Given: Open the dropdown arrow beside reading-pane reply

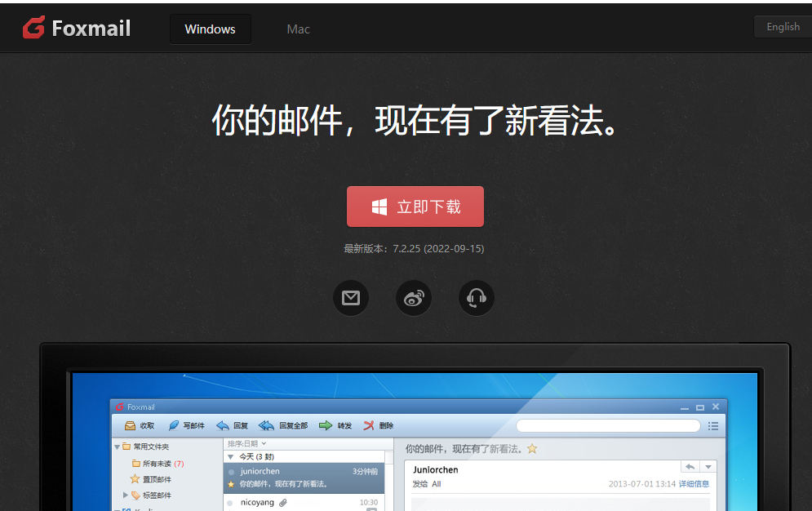Looking at the screenshot, I should (708, 467).
